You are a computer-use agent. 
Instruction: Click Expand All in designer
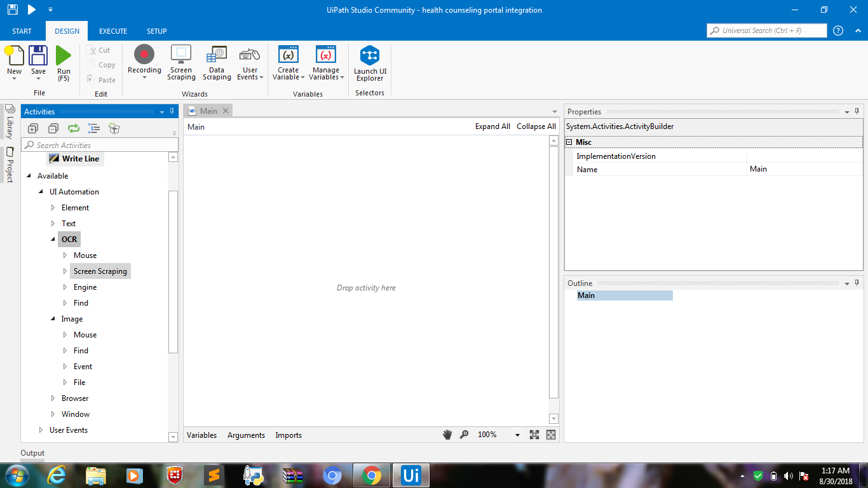(492, 126)
